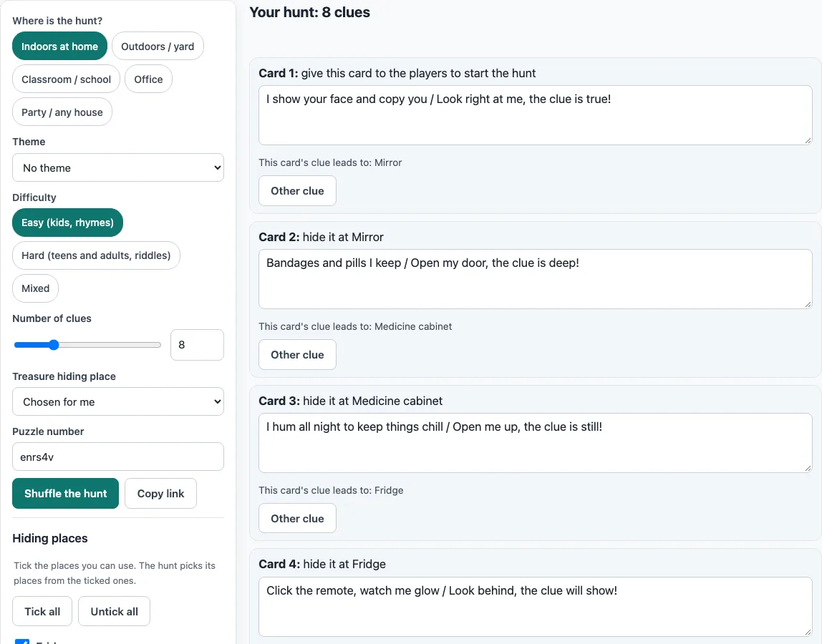This screenshot has height=644, width=822.
Task: Open the Treasure hiding place dropdown
Action: pyautogui.click(x=118, y=402)
